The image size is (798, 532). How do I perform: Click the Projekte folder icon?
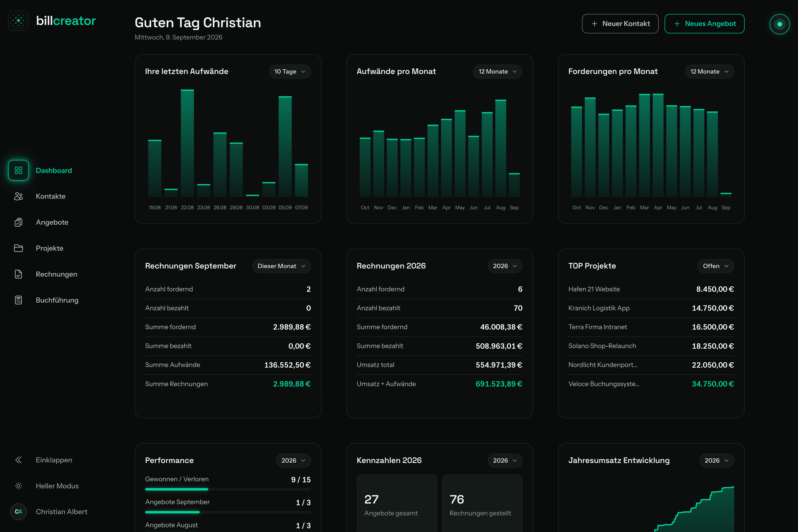[x=18, y=248]
